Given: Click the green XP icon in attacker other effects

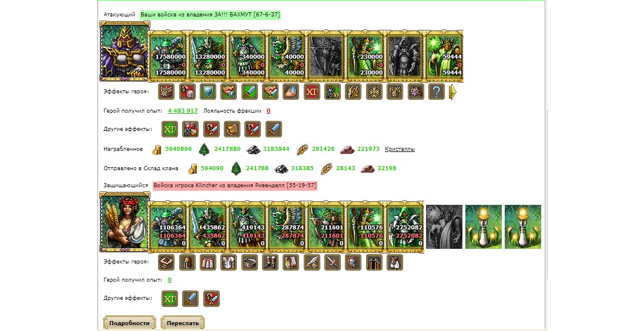Looking at the screenshot, I should tap(170, 129).
